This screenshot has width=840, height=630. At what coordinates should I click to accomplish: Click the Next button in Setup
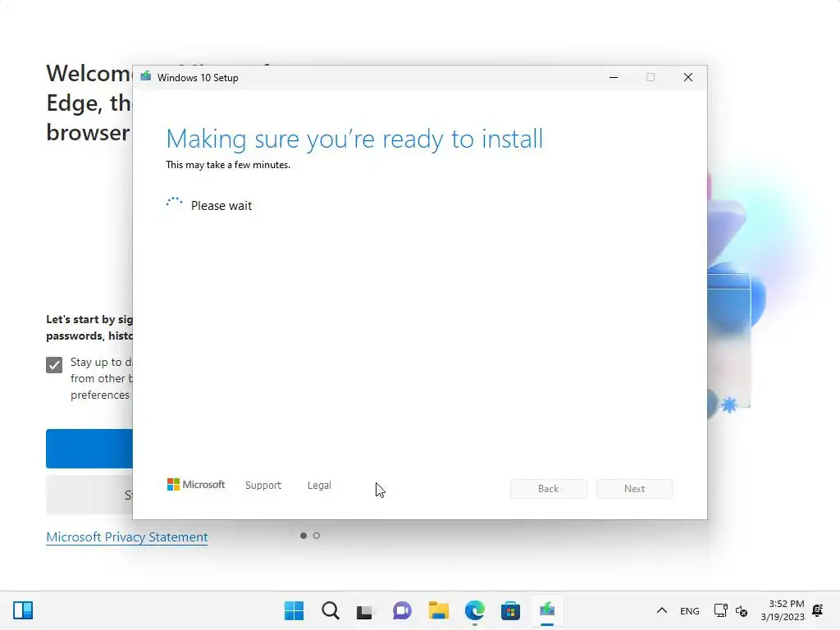635,489
